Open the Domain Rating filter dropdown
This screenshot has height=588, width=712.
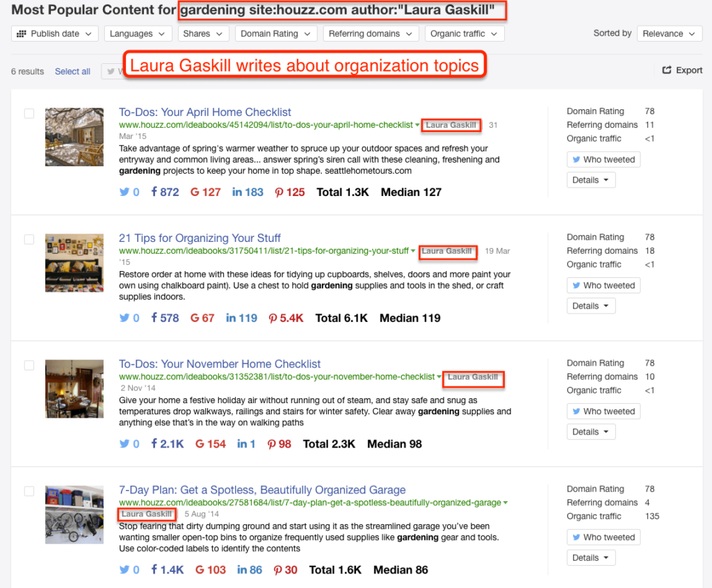[275, 33]
